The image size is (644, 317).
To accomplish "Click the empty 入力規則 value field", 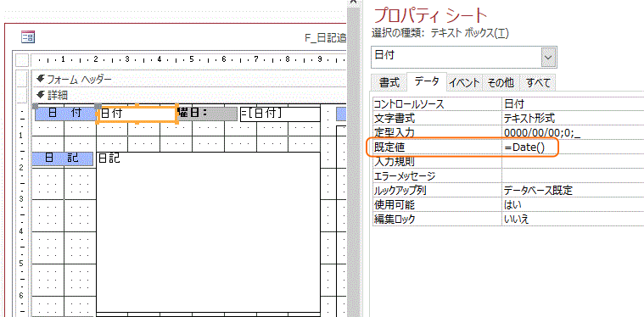I will click(573, 162).
